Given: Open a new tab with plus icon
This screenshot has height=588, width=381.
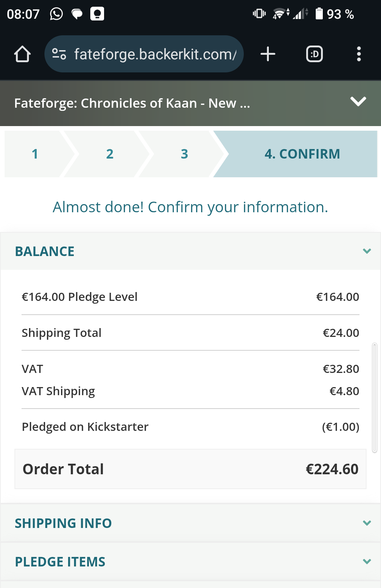Looking at the screenshot, I should [268, 54].
